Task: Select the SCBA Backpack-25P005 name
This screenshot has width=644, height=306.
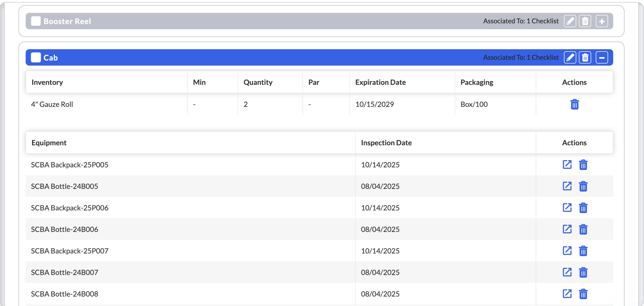Action: pyautogui.click(x=70, y=165)
